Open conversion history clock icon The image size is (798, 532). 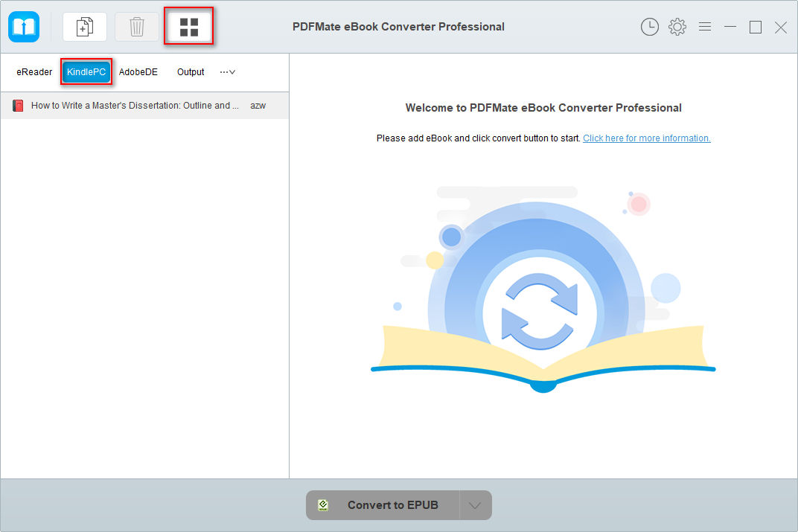pyautogui.click(x=649, y=27)
